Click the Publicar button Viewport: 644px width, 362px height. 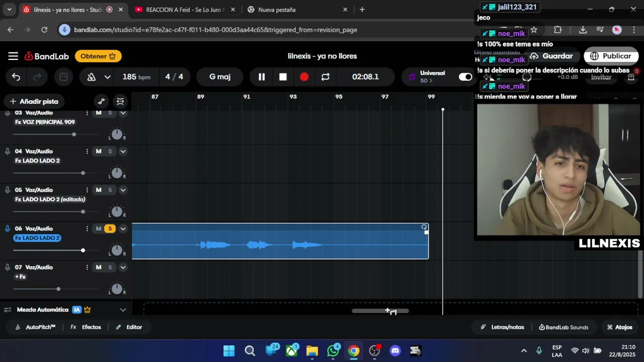pyautogui.click(x=611, y=56)
